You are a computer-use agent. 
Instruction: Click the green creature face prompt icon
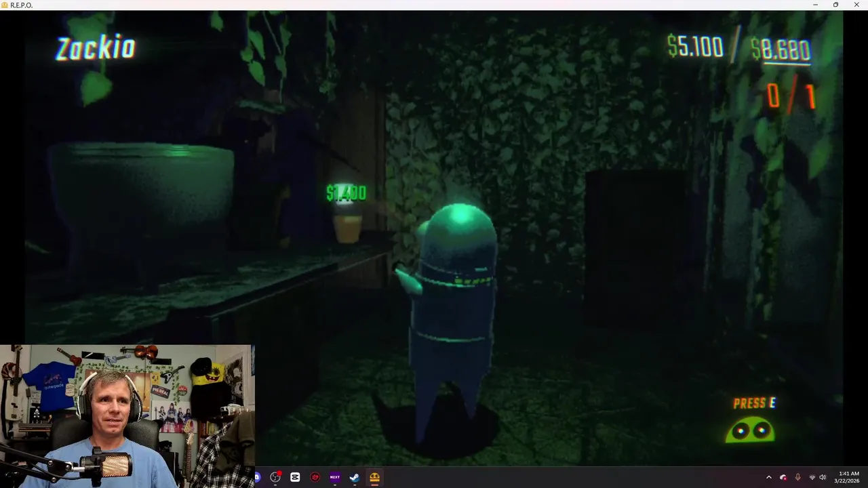[750, 430]
